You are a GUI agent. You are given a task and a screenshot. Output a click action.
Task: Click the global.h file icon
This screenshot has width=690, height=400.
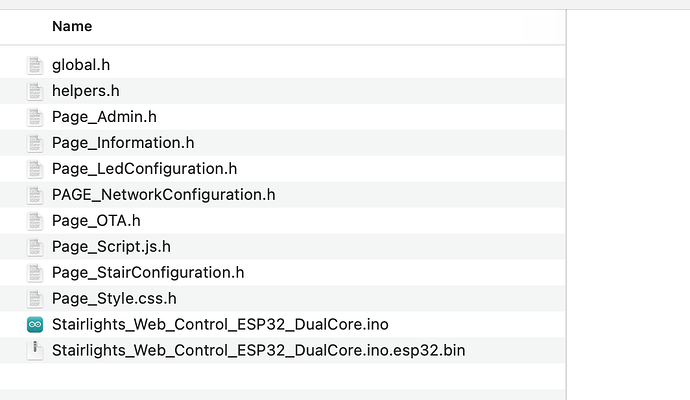coord(35,65)
